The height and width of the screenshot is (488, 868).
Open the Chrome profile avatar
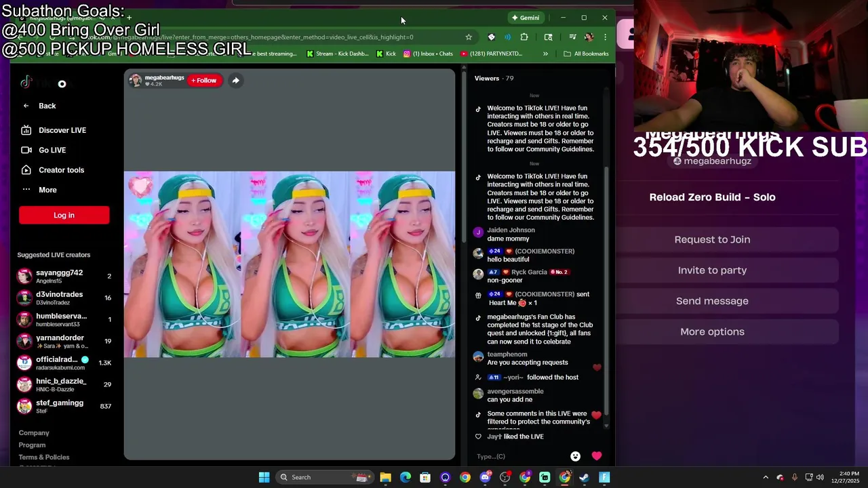pyautogui.click(x=589, y=37)
